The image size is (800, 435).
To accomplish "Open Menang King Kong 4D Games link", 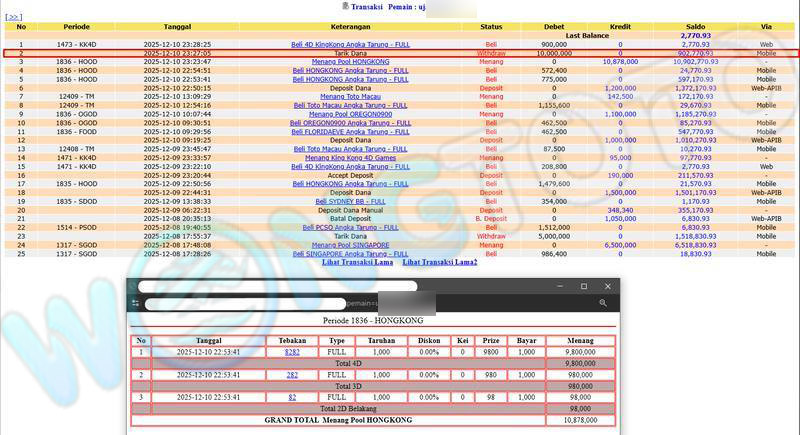I will pyautogui.click(x=350, y=158).
